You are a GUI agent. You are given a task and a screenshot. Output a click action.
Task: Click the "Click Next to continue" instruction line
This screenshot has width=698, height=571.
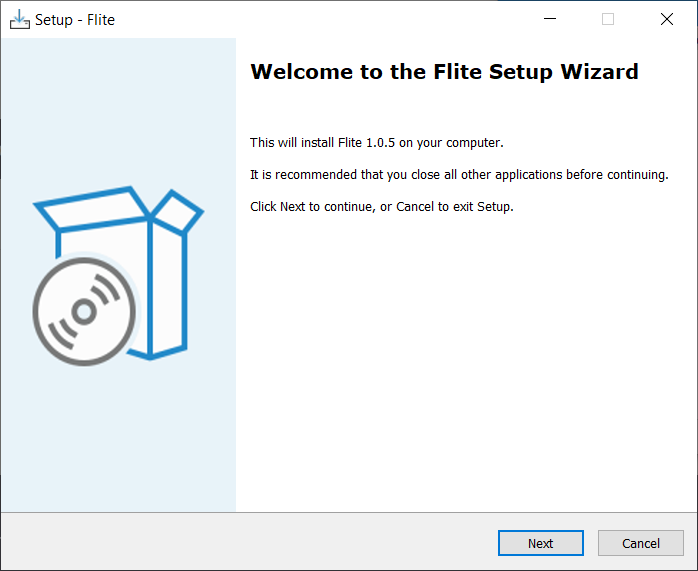381,207
